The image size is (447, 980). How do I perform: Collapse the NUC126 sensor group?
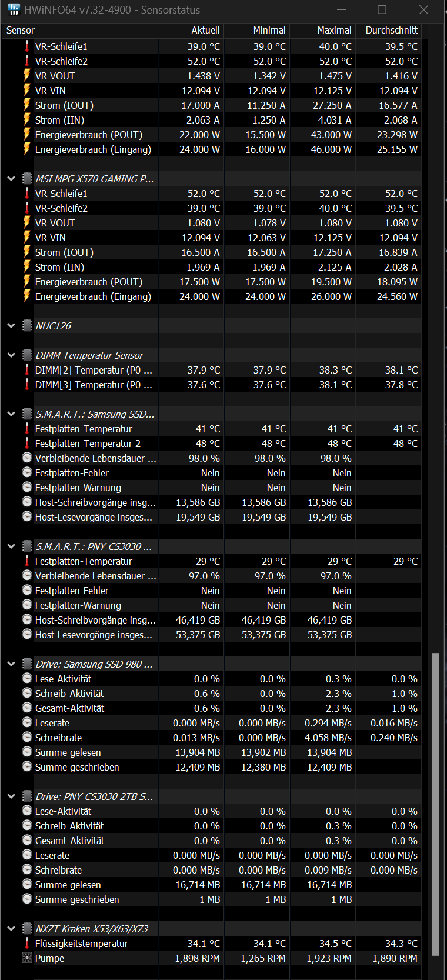(x=11, y=326)
